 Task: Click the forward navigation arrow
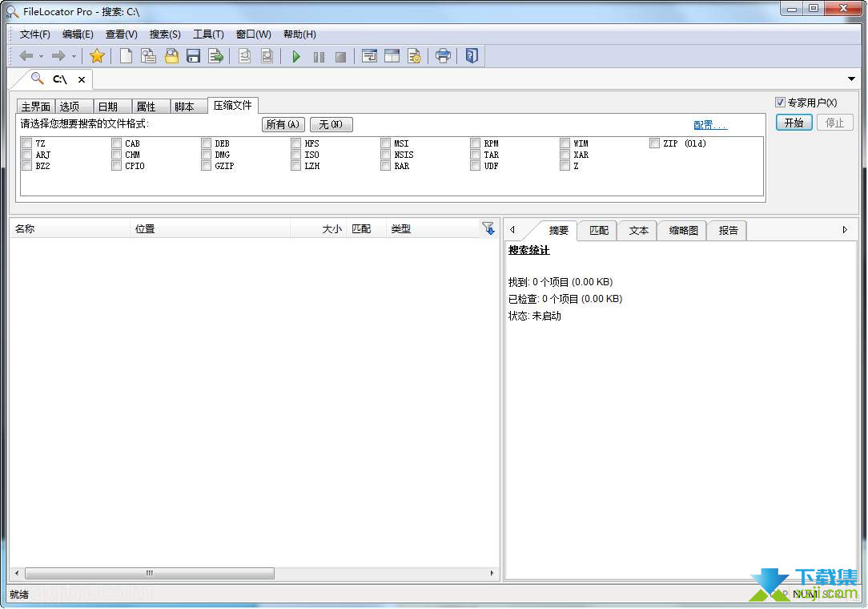58,56
